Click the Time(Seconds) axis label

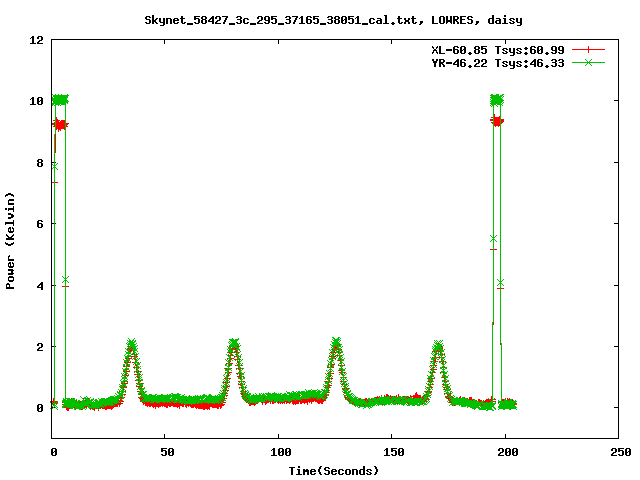[334, 471]
